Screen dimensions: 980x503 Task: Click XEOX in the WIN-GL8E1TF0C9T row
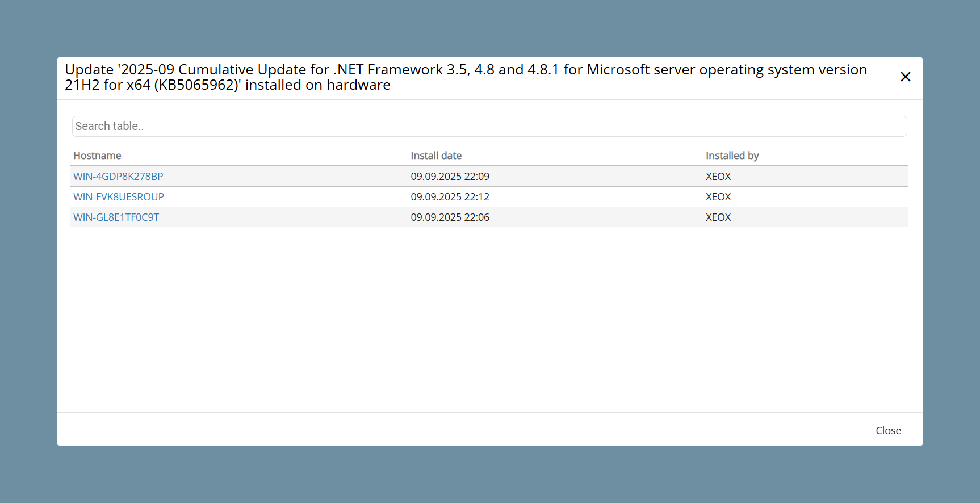(x=718, y=217)
